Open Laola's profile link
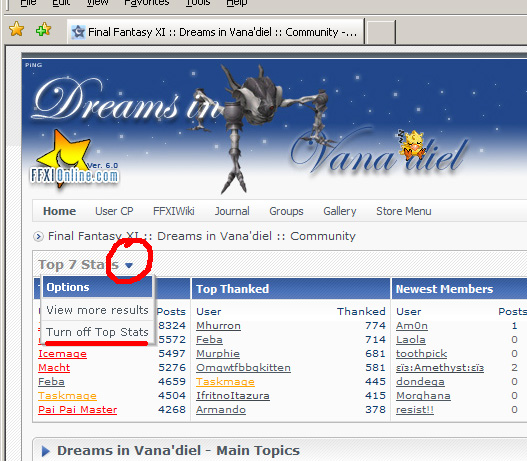This screenshot has width=527, height=461. 411,340
